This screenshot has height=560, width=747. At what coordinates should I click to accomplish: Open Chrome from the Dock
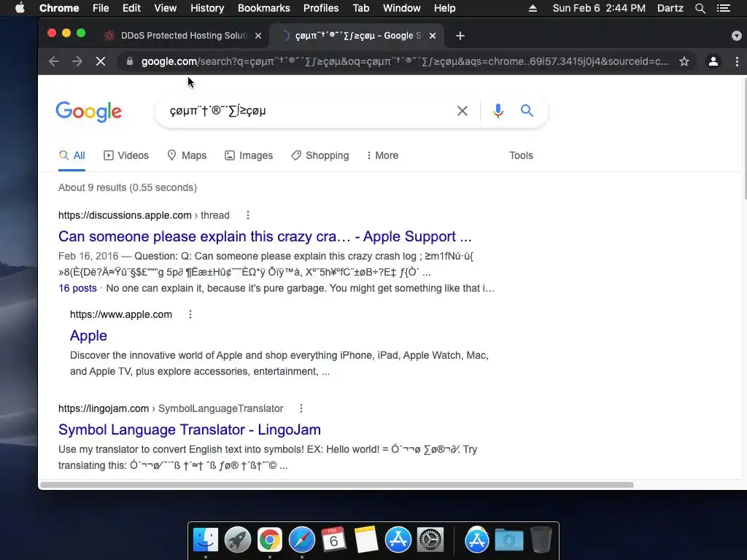coord(270,540)
